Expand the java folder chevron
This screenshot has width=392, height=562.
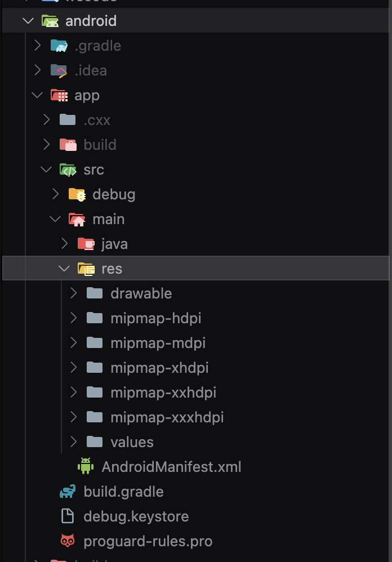65,244
